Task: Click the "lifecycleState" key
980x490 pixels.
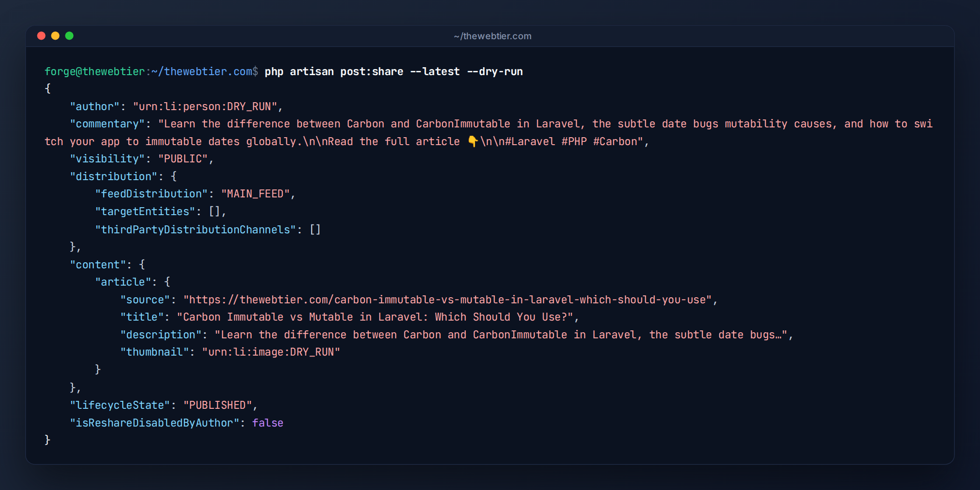Action: tap(120, 405)
